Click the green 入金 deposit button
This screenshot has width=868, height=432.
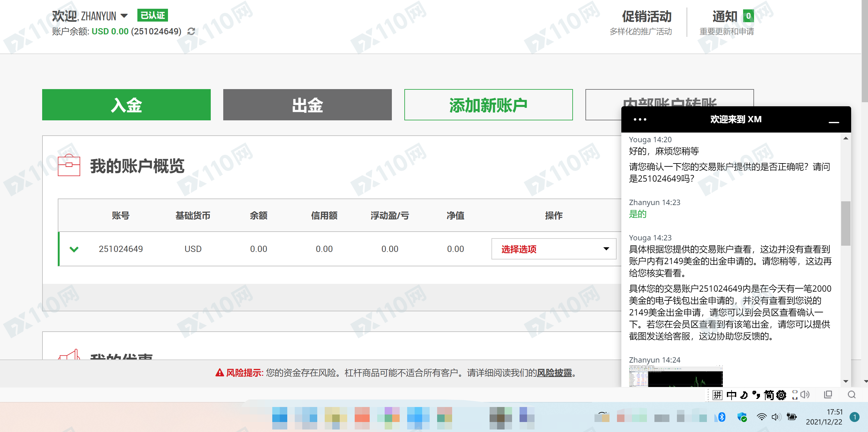[x=126, y=104]
